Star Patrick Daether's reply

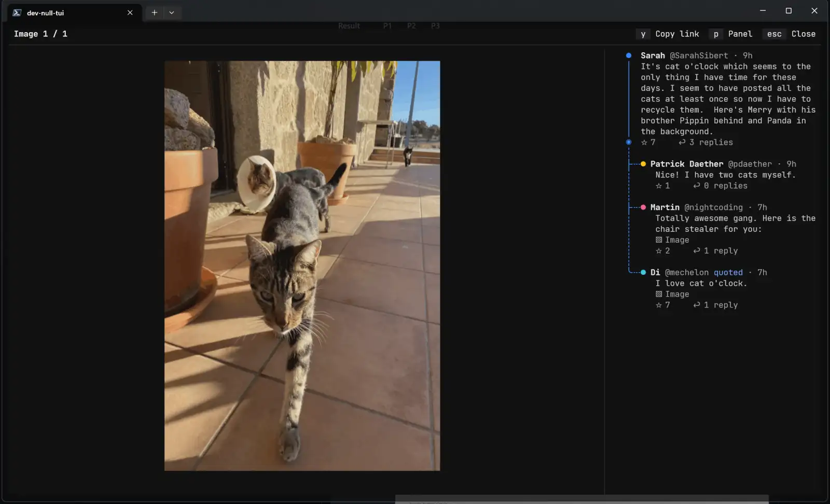pos(658,186)
